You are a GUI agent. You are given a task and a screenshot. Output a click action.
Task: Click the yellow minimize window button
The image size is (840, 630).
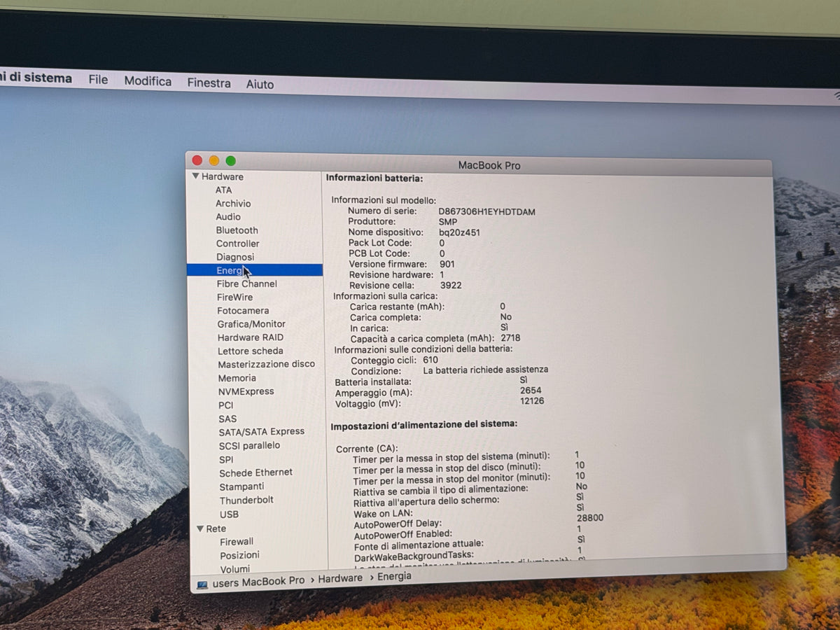(213, 160)
